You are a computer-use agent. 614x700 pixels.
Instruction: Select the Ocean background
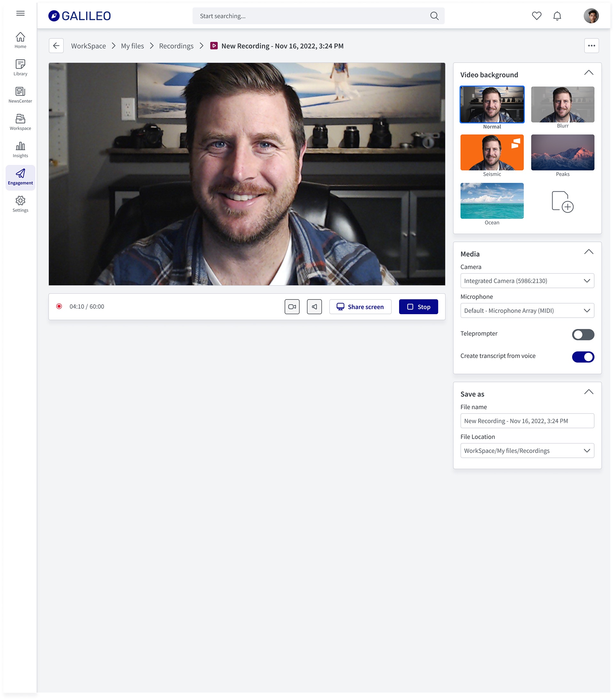tap(492, 201)
